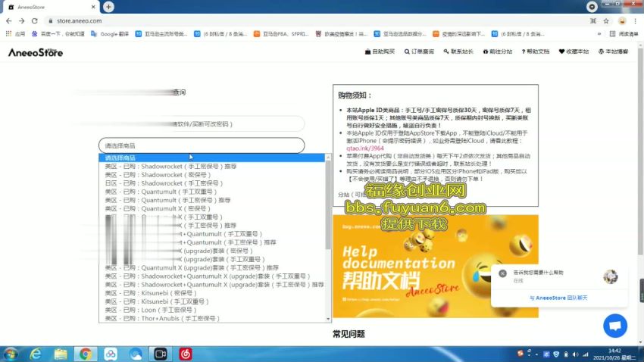Open the 本站博客 nav item
This screenshot has height=362, width=644.
point(613,51)
